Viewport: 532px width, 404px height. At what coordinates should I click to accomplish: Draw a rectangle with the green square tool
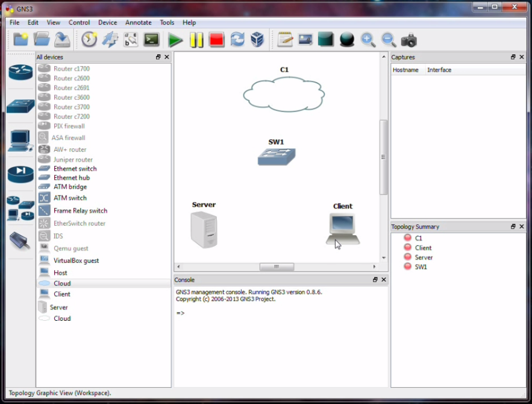pos(326,39)
